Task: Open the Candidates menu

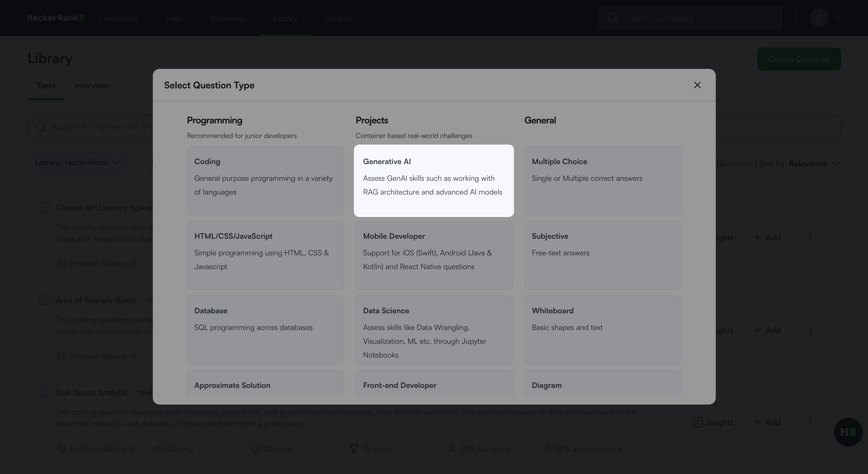Action: (117, 18)
